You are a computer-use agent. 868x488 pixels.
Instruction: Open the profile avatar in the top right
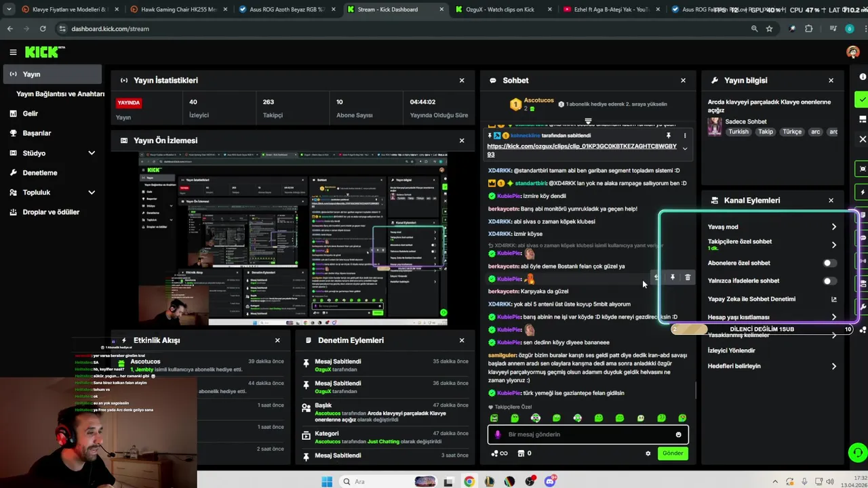[853, 52]
